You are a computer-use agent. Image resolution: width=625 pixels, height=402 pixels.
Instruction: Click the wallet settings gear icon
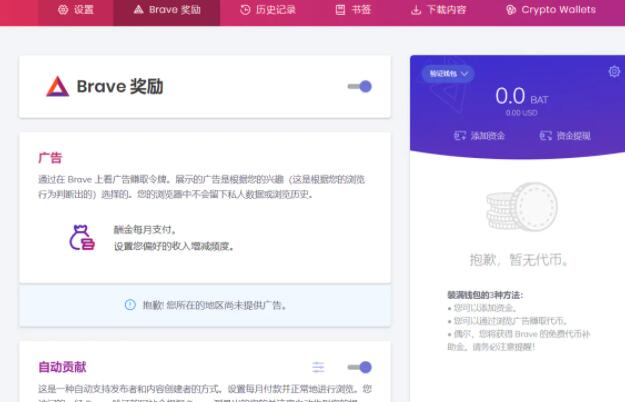pyautogui.click(x=614, y=71)
